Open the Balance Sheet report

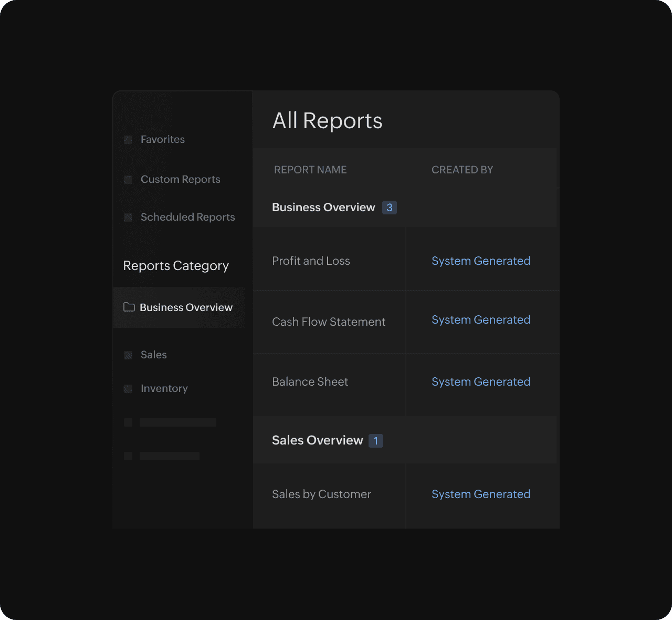[310, 382]
